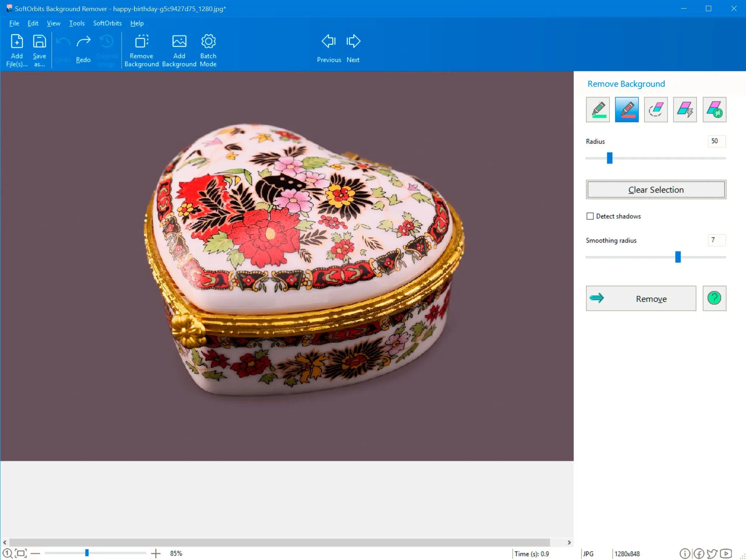The image size is (746, 560).
Task: Click the Add File(s) toolbar button
Action: [x=16, y=49]
